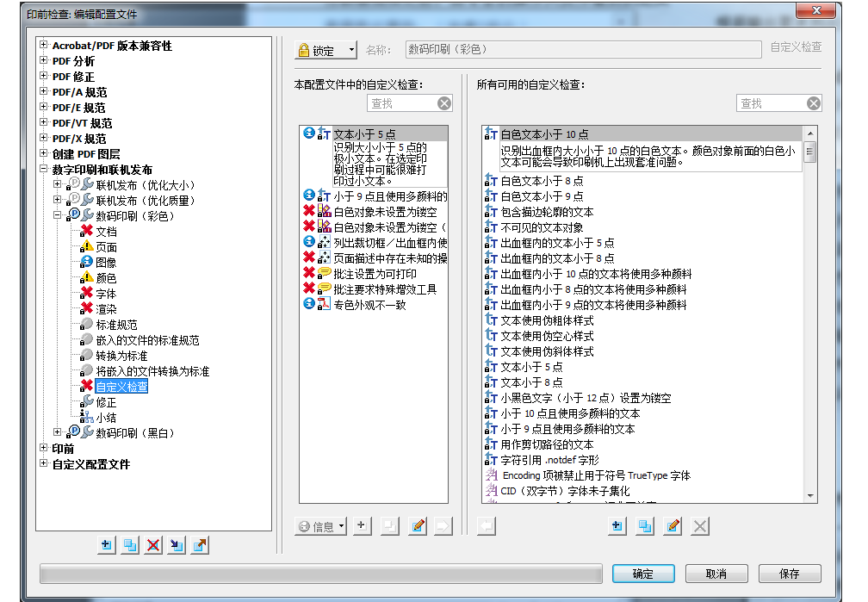Expand the 数码印刷（黑白） profile node
The height and width of the screenshot is (602, 868).
(x=58, y=432)
